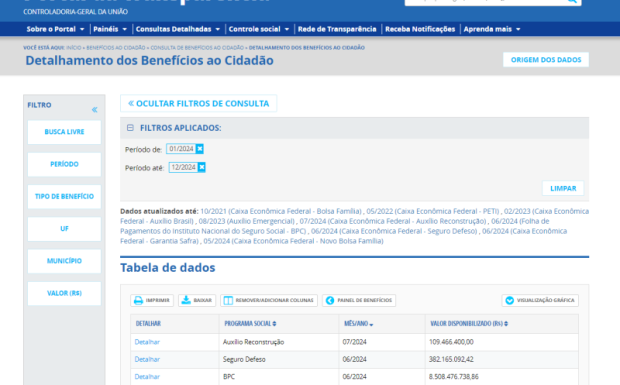Open Painéis dropdown menu

point(110,29)
